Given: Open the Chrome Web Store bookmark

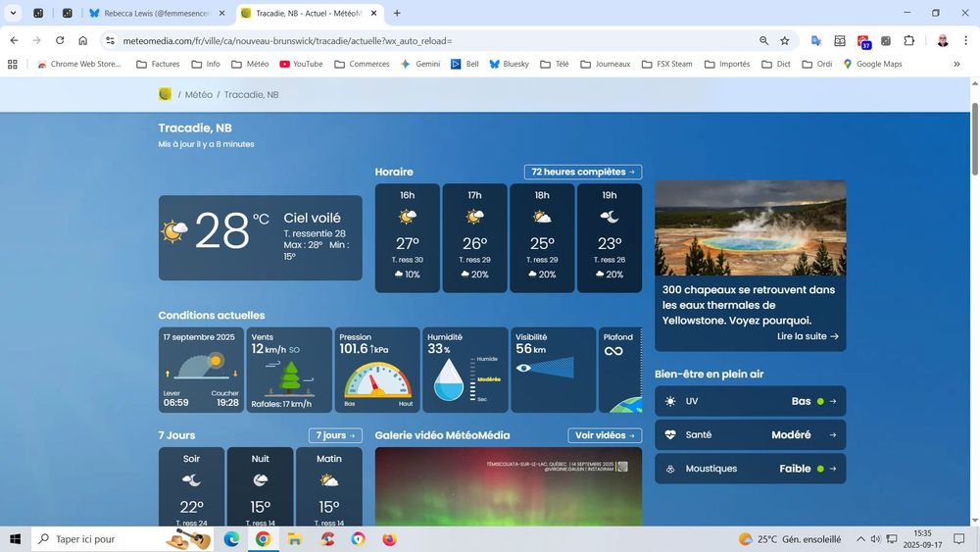Looking at the screenshot, I should tap(78, 64).
